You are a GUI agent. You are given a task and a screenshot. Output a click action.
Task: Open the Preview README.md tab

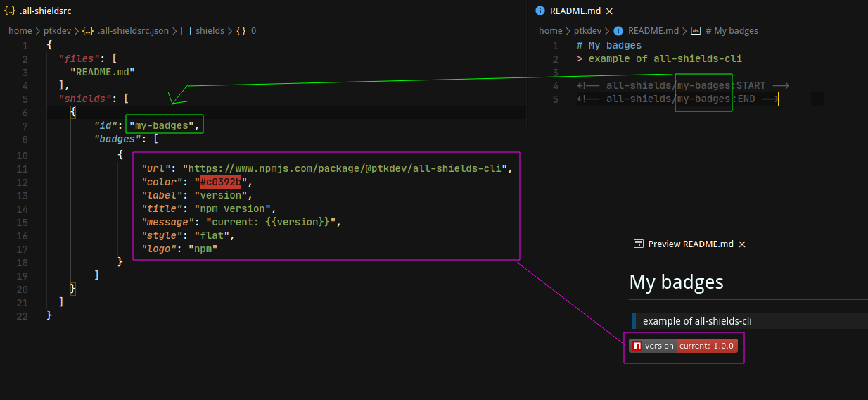click(x=690, y=244)
